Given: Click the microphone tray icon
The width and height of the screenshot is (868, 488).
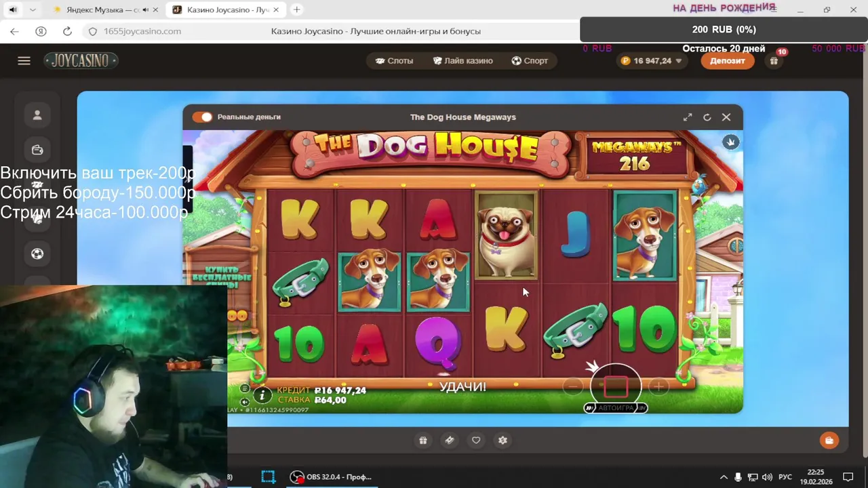Looking at the screenshot, I should click(x=738, y=477).
